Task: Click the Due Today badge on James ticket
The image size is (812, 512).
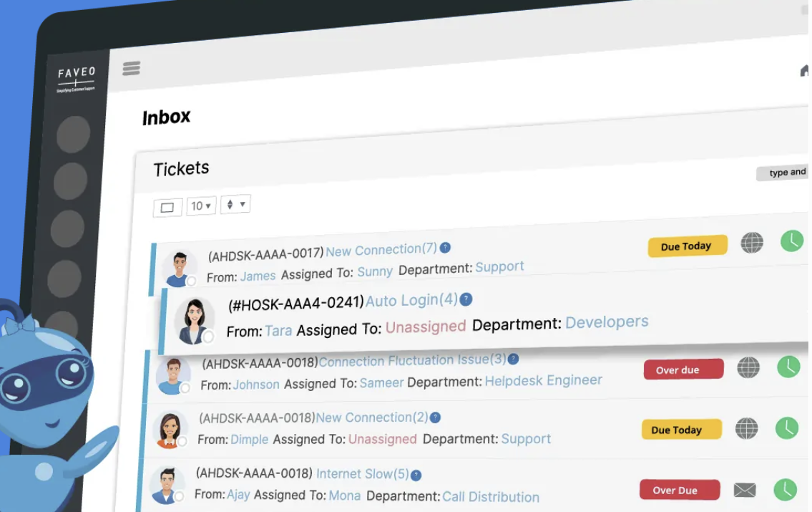Action: pos(688,246)
